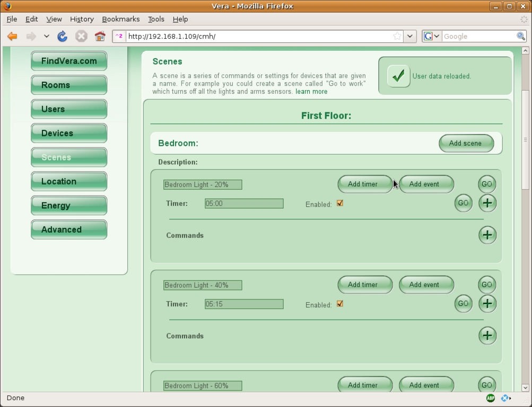The width and height of the screenshot is (532, 407).
Task: Click the Adblock Plus status bar icon
Action: point(491,398)
